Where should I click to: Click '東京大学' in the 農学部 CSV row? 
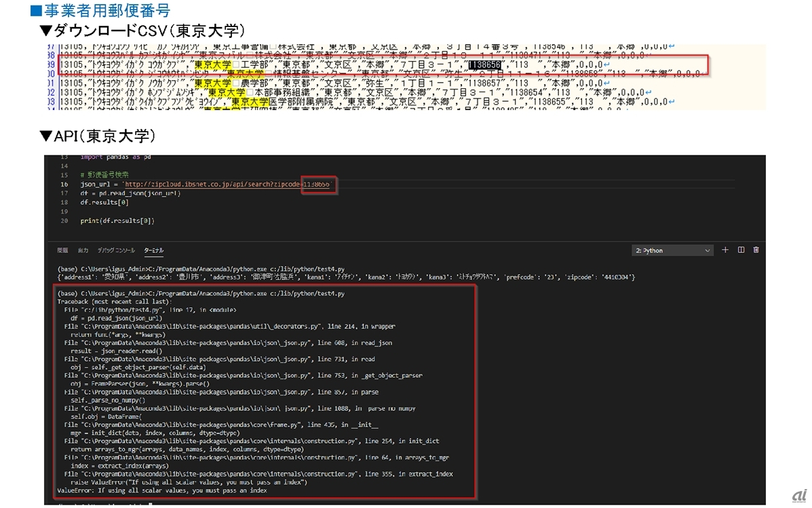click(213, 83)
